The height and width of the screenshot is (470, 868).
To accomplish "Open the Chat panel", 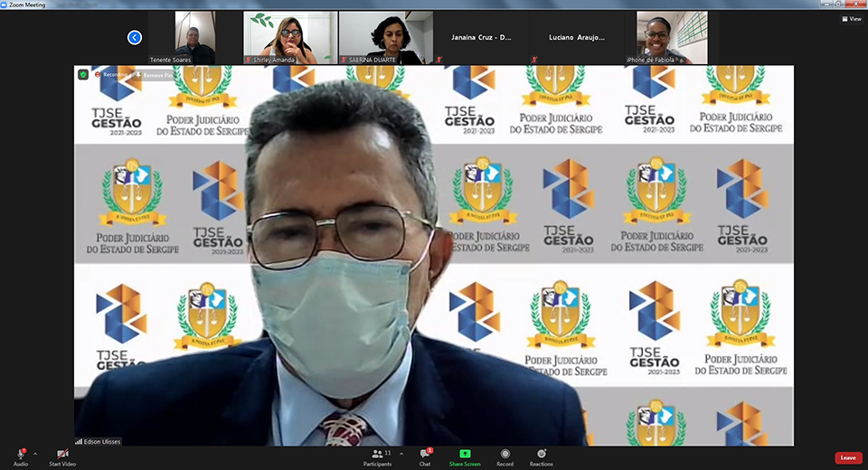I will coord(424,454).
